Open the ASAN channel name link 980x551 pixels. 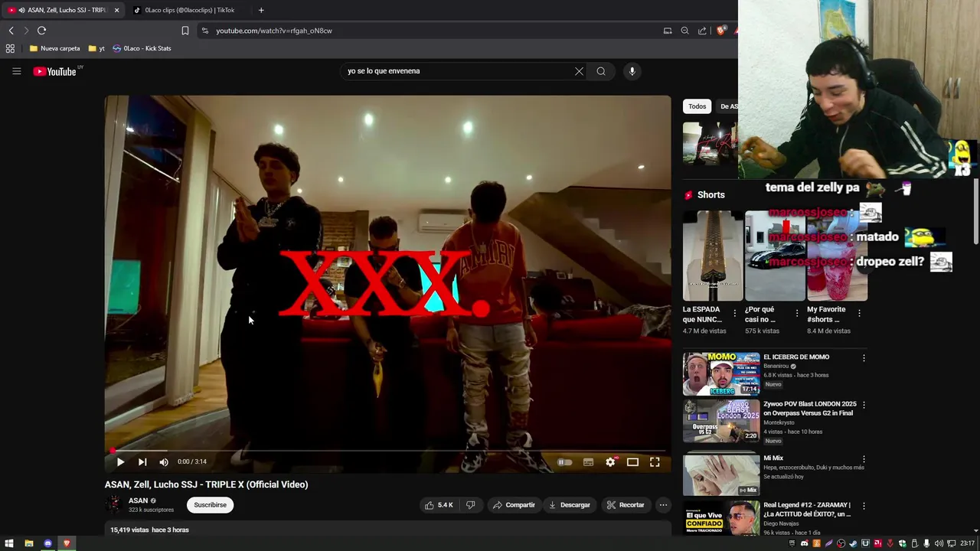point(138,500)
